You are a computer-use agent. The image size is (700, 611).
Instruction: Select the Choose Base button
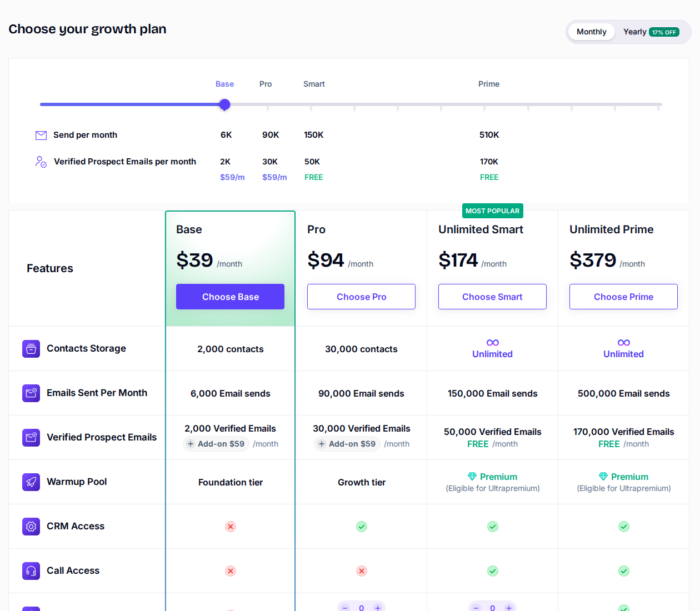point(231,297)
